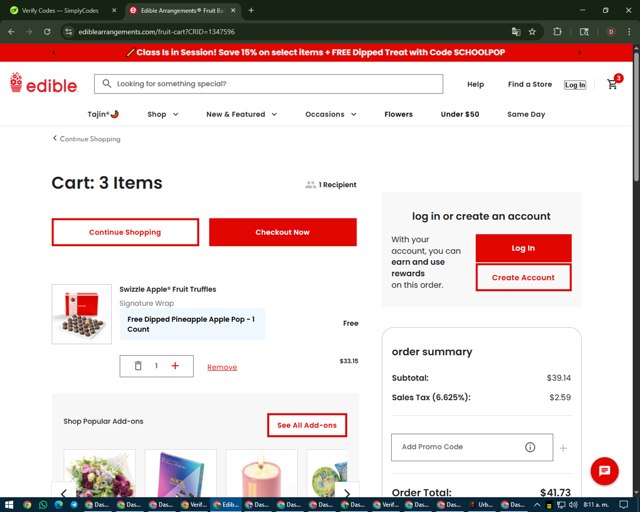Show previous promo banner message
The height and width of the screenshot is (512, 640).
click(x=53, y=52)
